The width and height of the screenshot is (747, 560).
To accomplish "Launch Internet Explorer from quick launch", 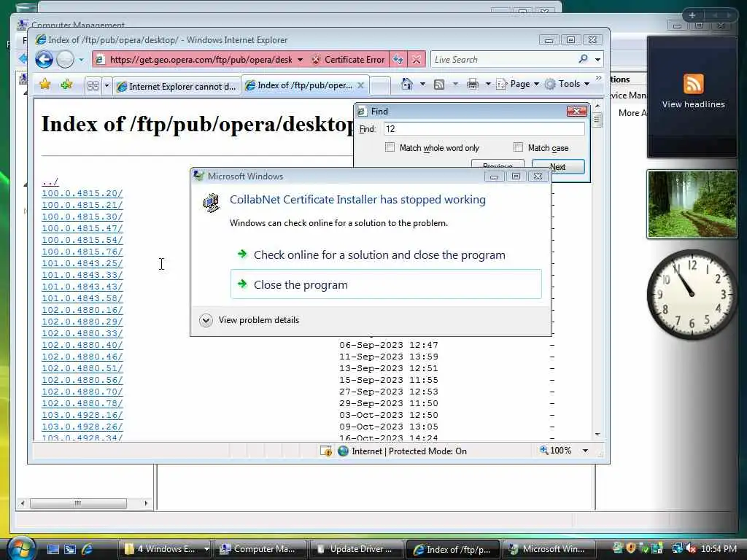I will pos(87,549).
